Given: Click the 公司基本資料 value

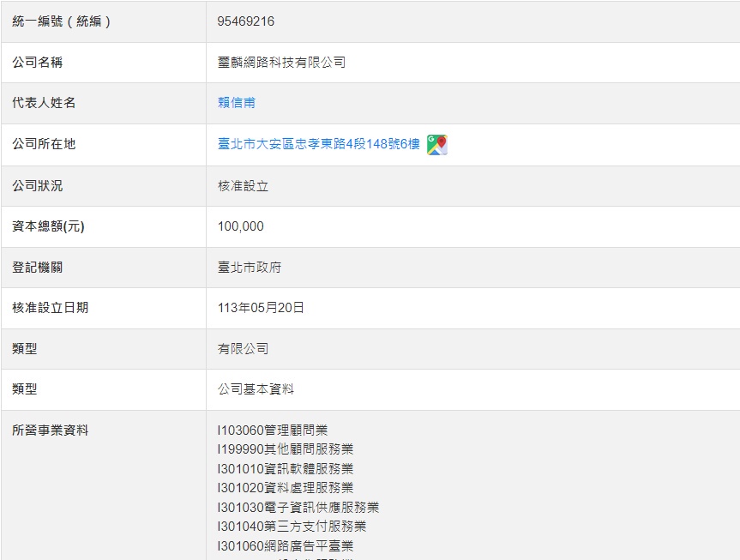Looking at the screenshot, I should 256,389.
